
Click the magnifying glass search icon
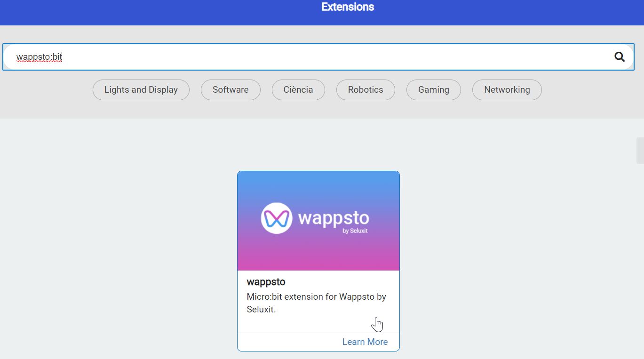click(x=620, y=57)
